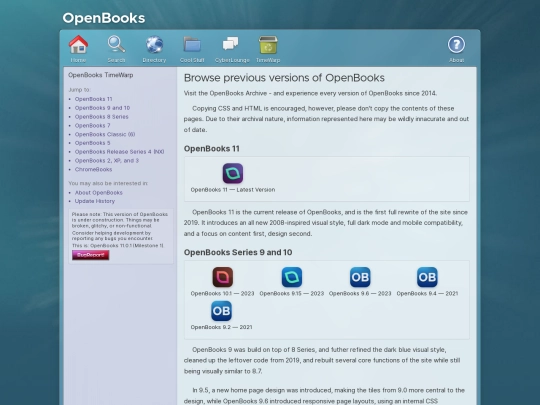Image resolution: width=540 pixels, height=405 pixels.
Task: Click the 'CyberLounge' label in the navigation bar
Action: click(x=232, y=60)
